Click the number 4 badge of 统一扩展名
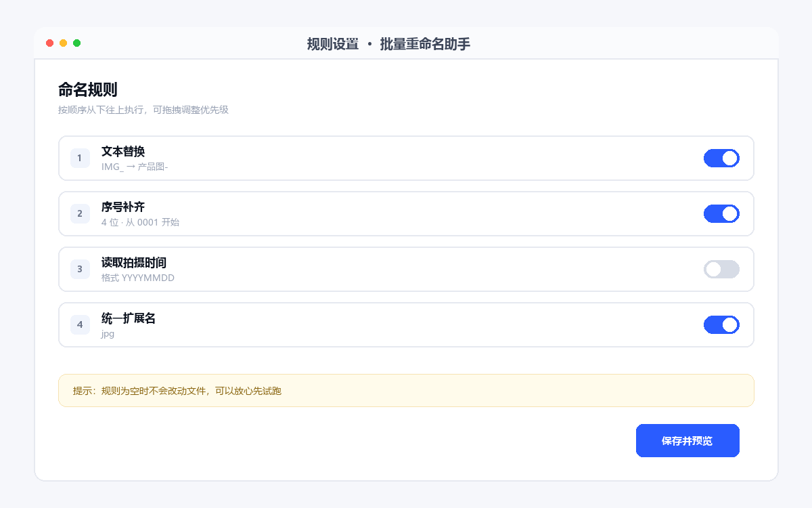This screenshot has width=812, height=508. click(80, 324)
